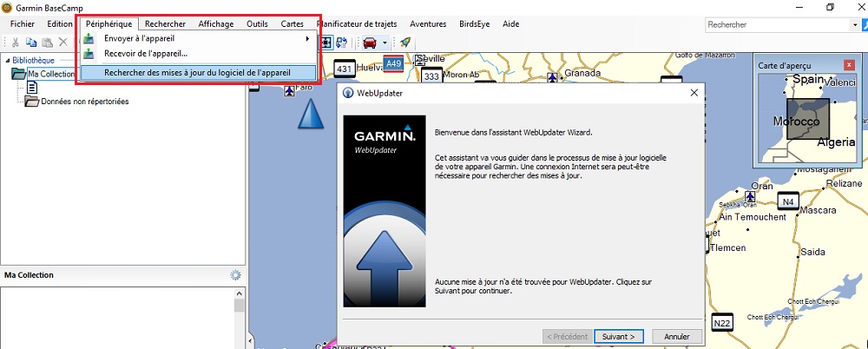This screenshot has width=868, height=349.
Task: Choose Recevoir de l'appareil... menu entry
Action: [x=146, y=54]
